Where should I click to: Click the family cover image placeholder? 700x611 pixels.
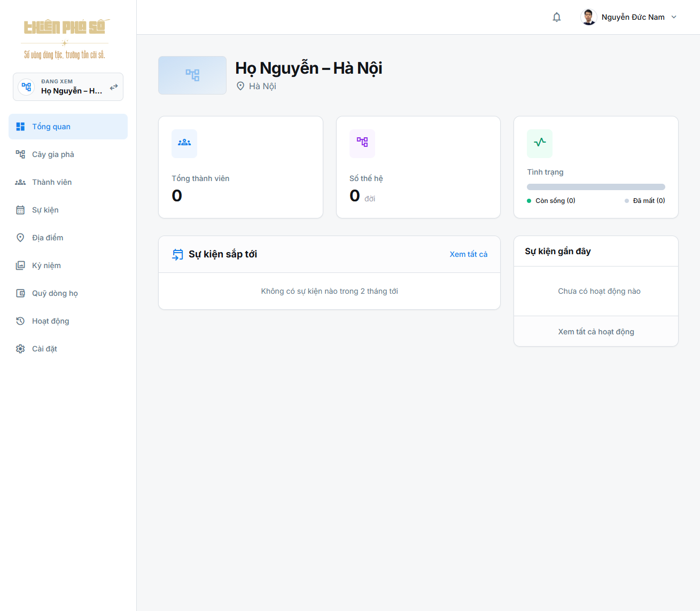pos(192,75)
